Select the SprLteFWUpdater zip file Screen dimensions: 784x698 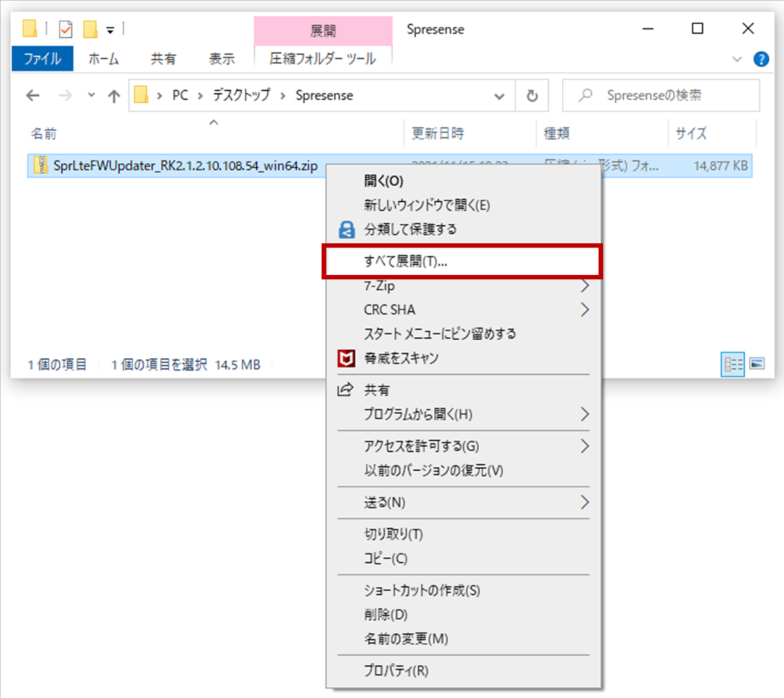point(185,166)
